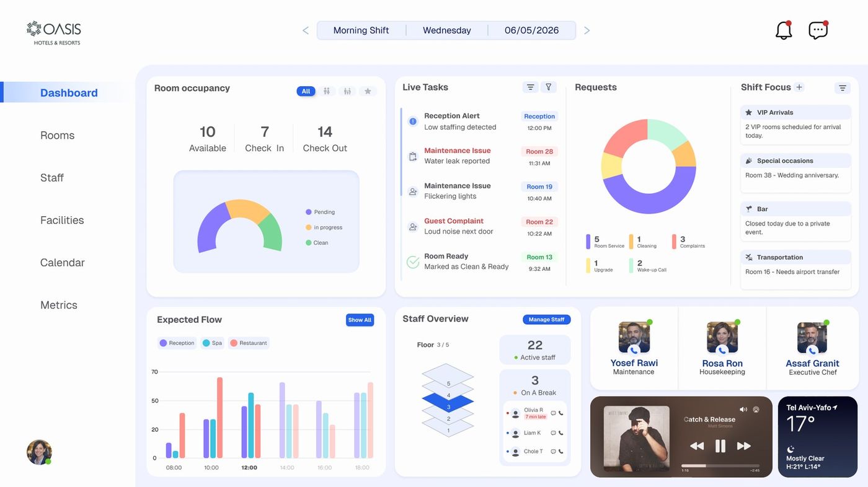Screen dimensions: 868x487
Task: Toggle the Spa legend chip
Action: point(212,343)
